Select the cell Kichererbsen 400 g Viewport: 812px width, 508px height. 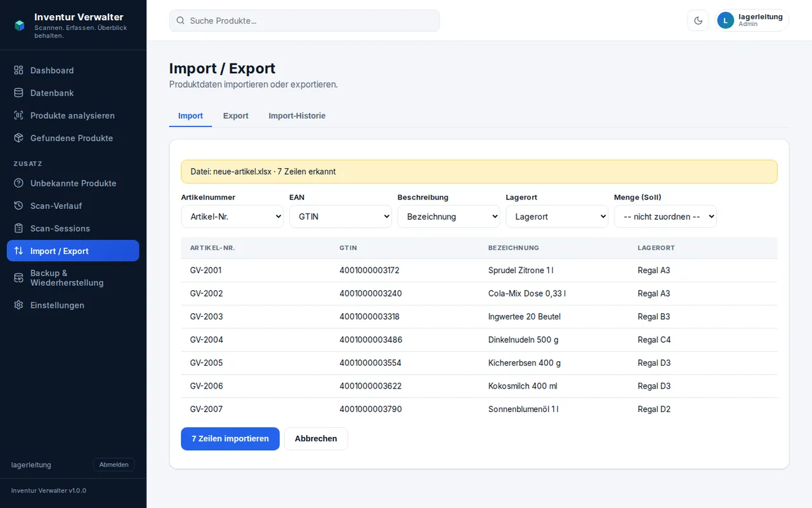[x=525, y=363]
